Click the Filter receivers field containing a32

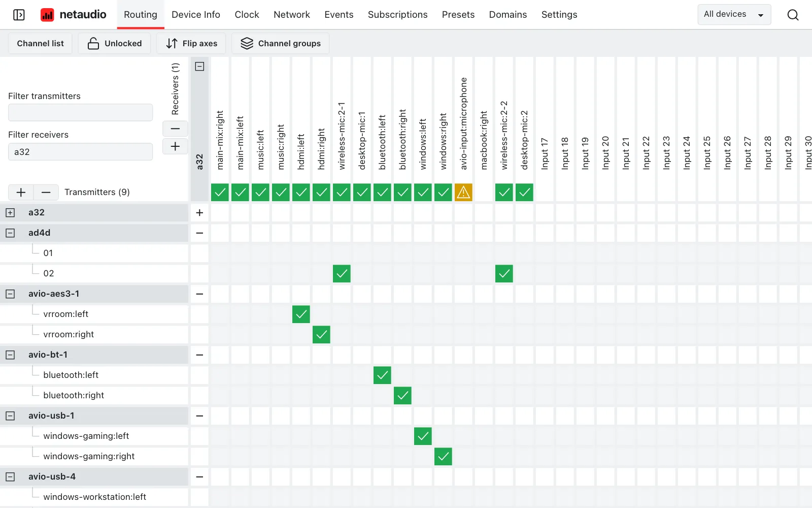tap(80, 152)
